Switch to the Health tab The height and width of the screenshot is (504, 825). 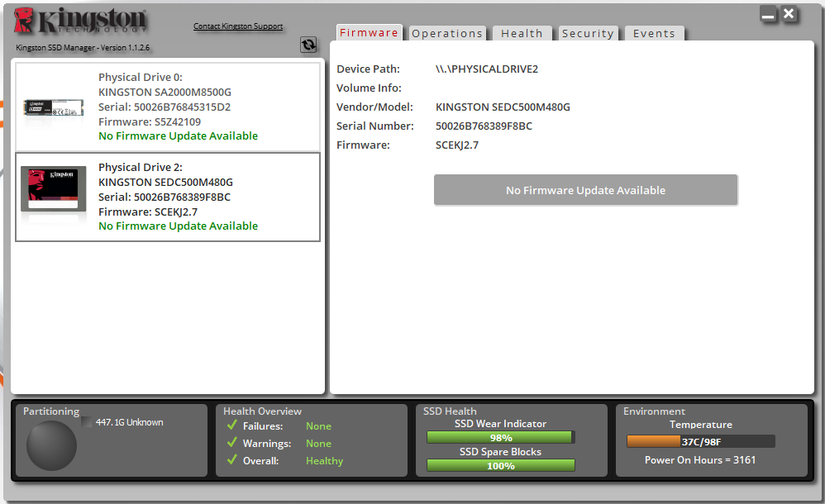click(522, 33)
